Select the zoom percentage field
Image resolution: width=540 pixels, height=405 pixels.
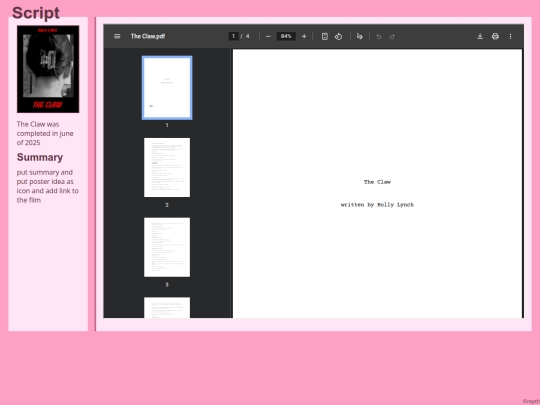286,36
